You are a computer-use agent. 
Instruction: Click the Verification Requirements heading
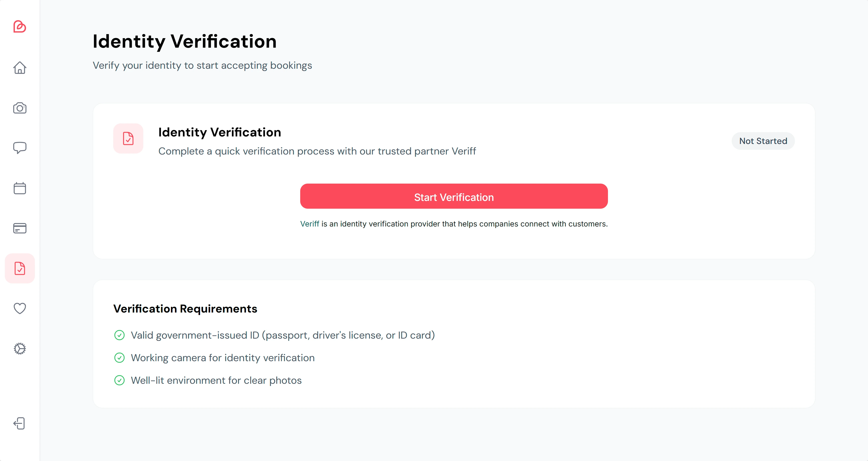(185, 309)
